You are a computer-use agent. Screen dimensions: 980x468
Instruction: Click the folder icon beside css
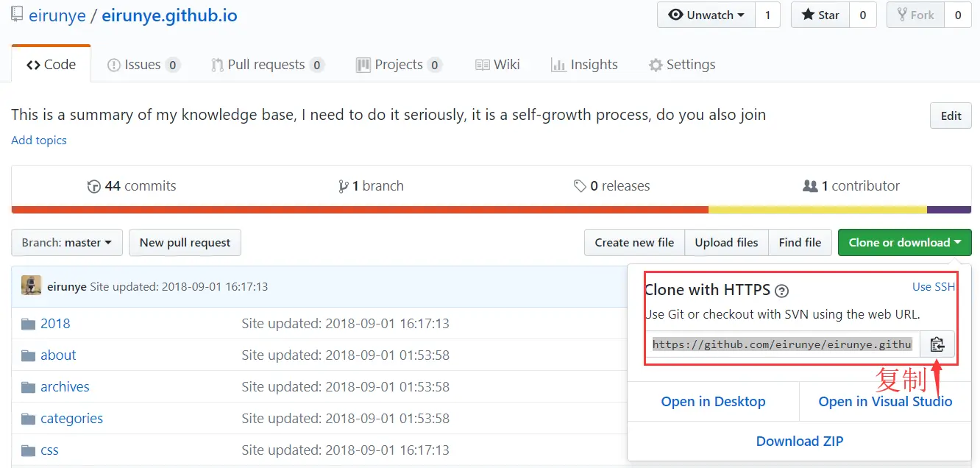(29, 450)
